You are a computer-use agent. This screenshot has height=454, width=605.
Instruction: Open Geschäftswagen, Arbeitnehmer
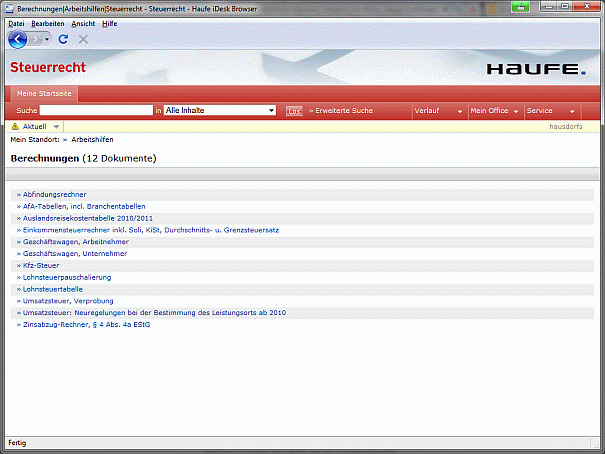76,242
